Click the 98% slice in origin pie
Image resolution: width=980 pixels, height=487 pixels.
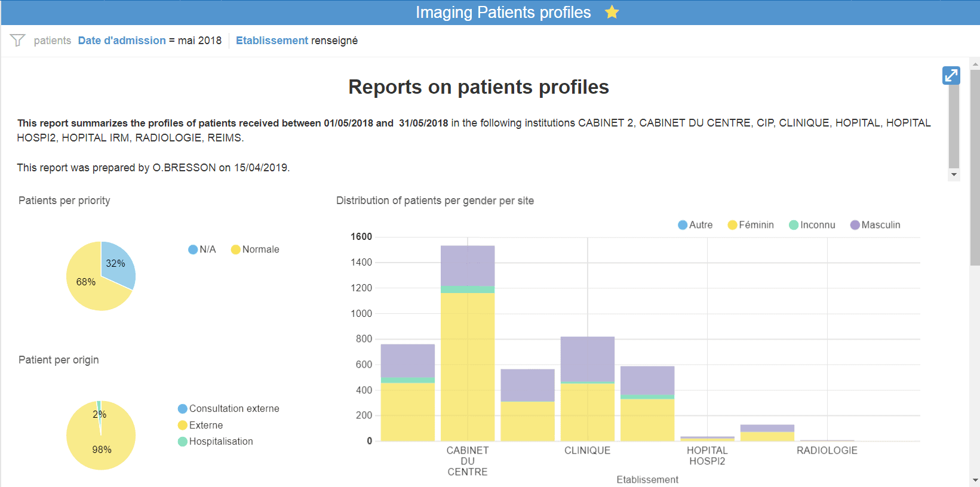(102, 442)
